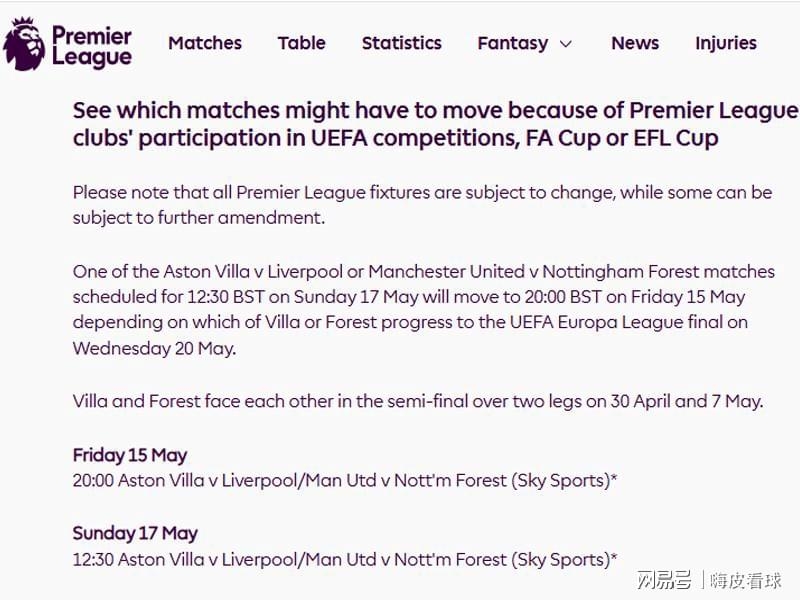The height and width of the screenshot is (600, 800).
Task: Click the Premier League wordmark text
Action: pyautogui.click(x=91, y=46)
